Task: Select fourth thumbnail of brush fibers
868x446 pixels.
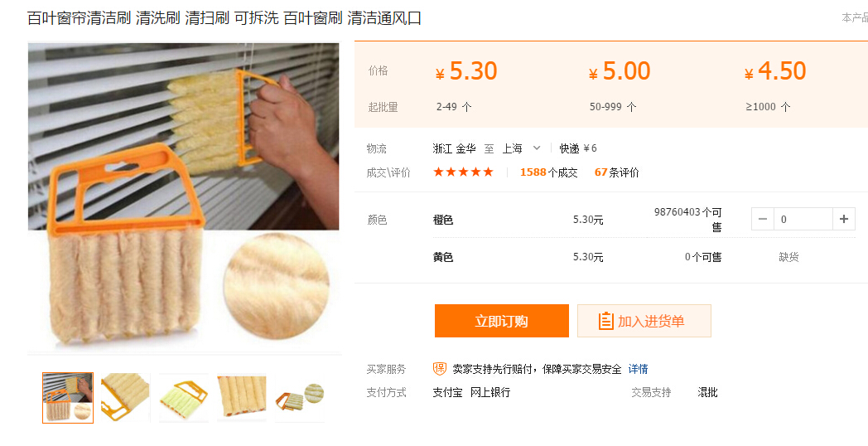Action: tap(242, 398)
